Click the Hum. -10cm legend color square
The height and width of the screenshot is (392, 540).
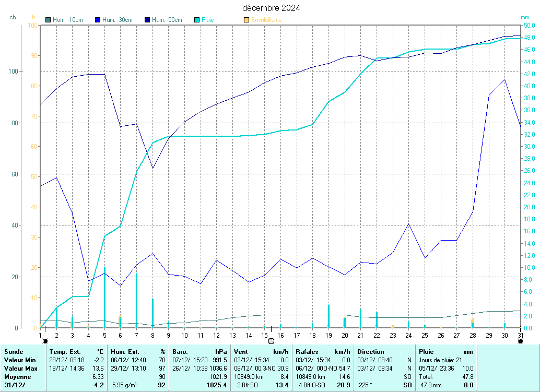pyautogui.click(x=49, y=20)
